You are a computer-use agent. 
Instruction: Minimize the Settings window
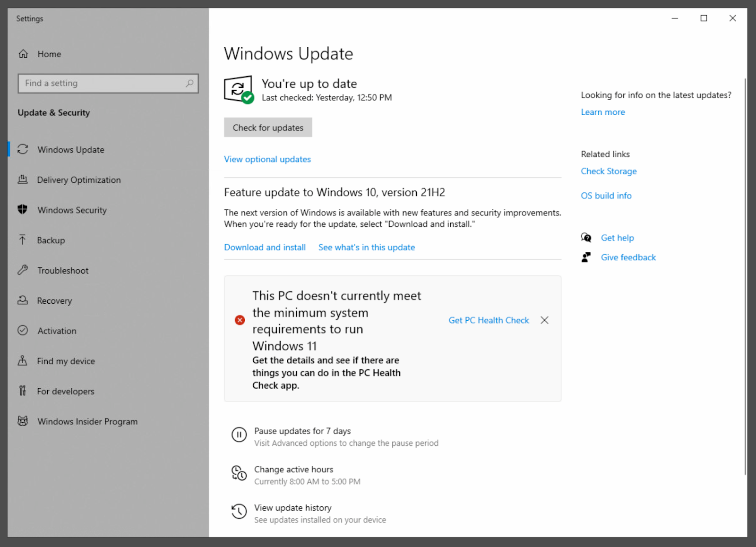[x=675, y=18]
